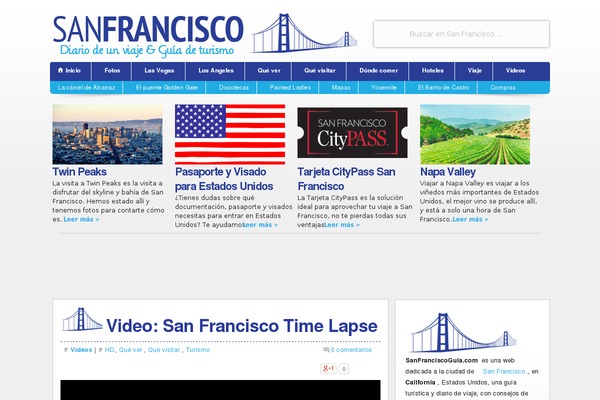This screenshot has height=400, width=600.
Task: Select Mapas in the submenu
Action: coord(341,88)
